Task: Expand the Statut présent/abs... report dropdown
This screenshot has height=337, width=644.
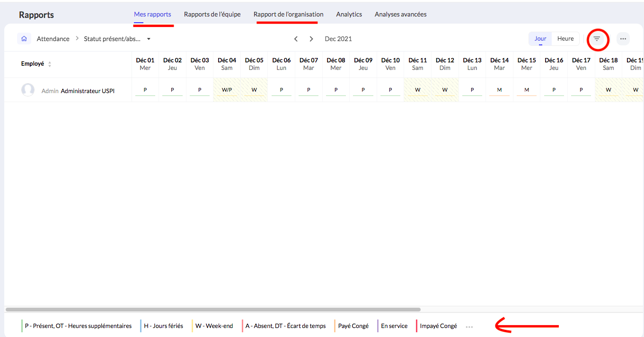Action: [149, 39]
